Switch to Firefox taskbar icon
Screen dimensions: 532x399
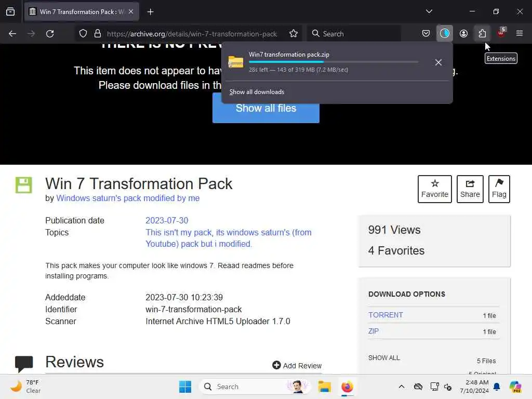click(x=347, y=387)
